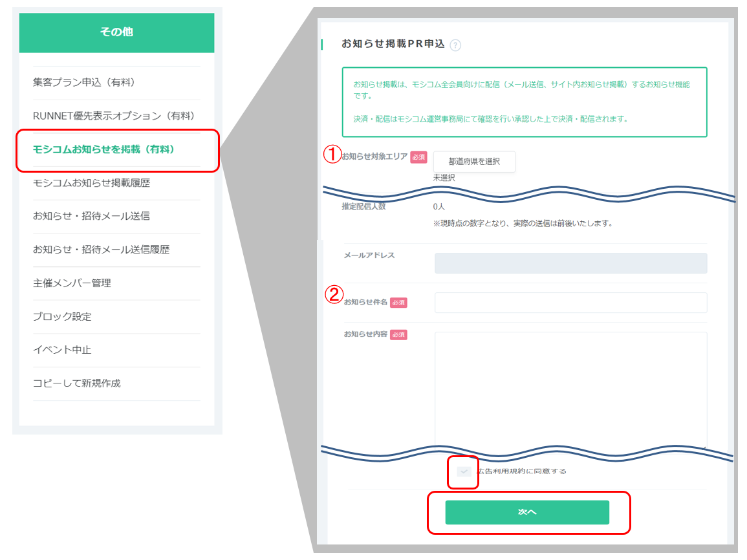This screenshot has width=747, height=560.
Task: Click the お知らせ掲載PR申込 heading
Action: click(x=393, y=44)
